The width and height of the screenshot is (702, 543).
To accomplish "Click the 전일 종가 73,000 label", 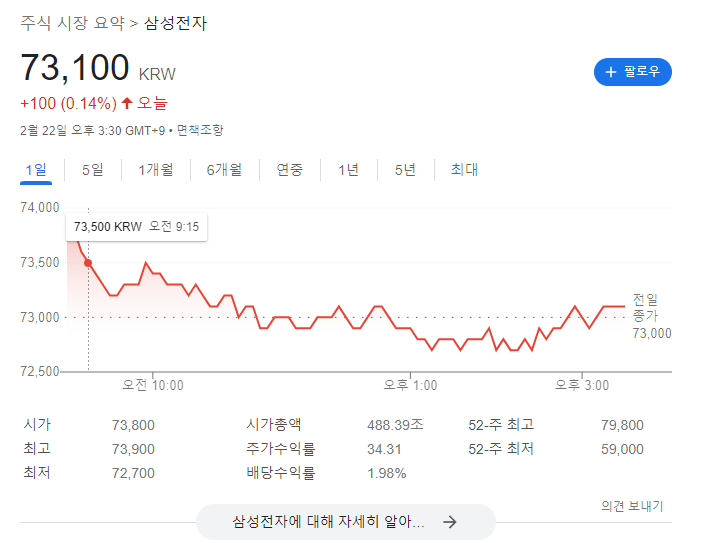I will [651, 316].
